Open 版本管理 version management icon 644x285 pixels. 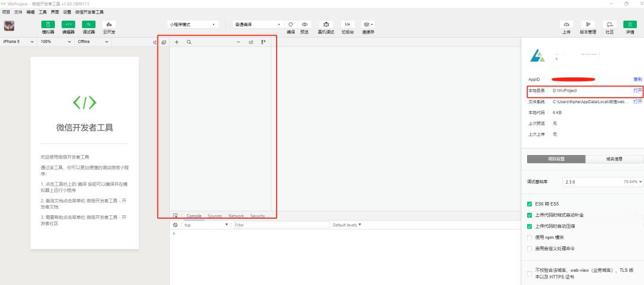click(588, 24)
